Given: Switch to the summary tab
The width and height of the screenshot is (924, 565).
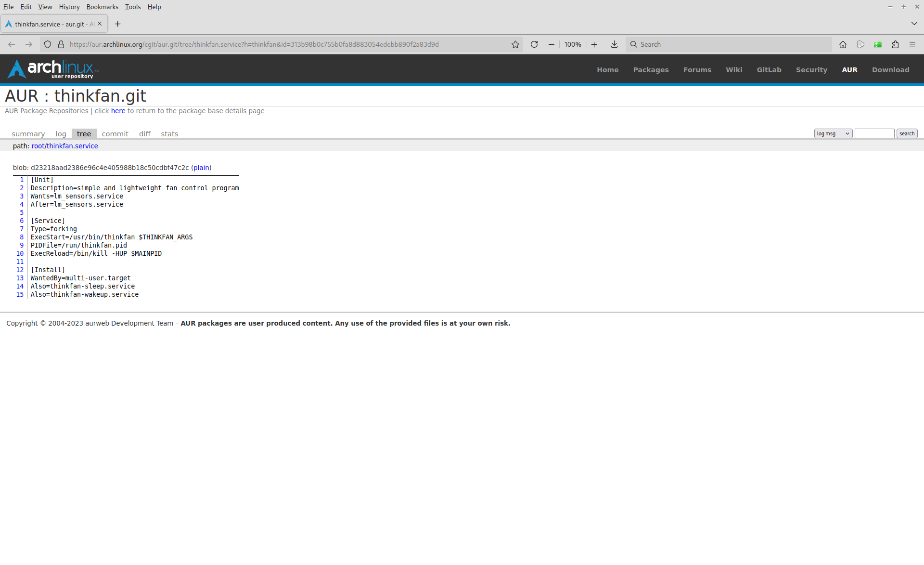Looking at the screenshot, I should [28, 134].
